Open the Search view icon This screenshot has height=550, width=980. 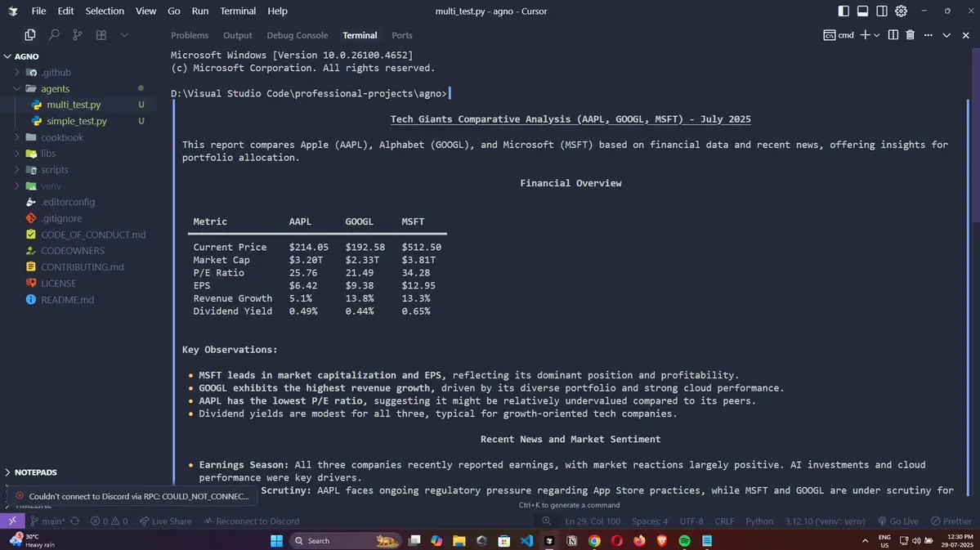[54, 35]
